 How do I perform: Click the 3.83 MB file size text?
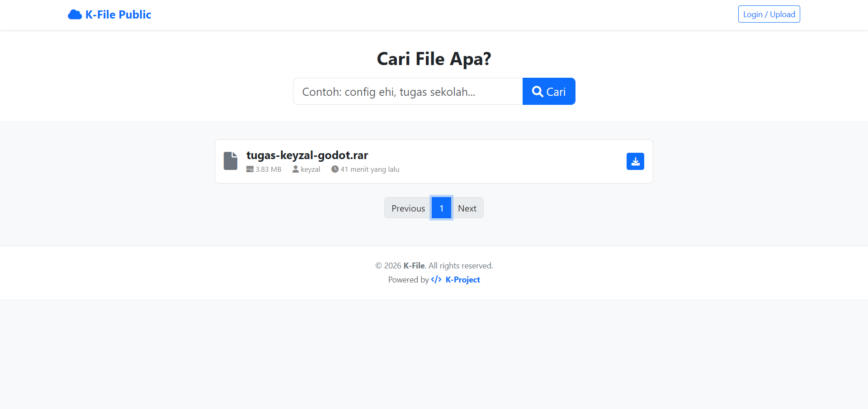[x=268, y=169]
